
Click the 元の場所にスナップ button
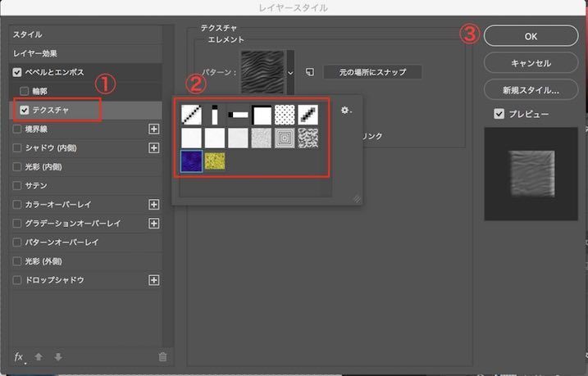point(372,72)
